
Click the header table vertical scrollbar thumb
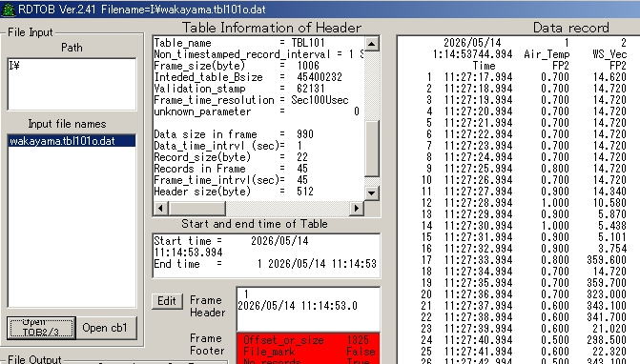coord(371,149)
